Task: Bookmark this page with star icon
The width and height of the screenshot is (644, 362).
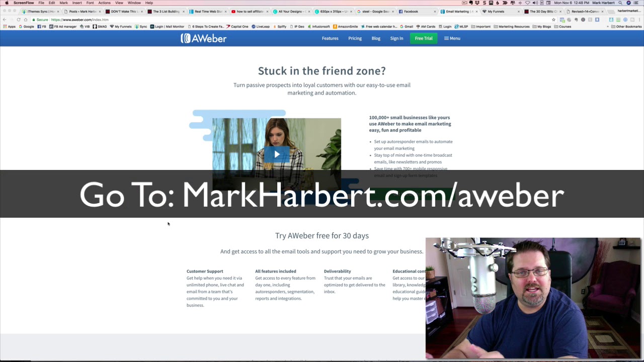Action: pyautogui.click(x=553, y=20)
